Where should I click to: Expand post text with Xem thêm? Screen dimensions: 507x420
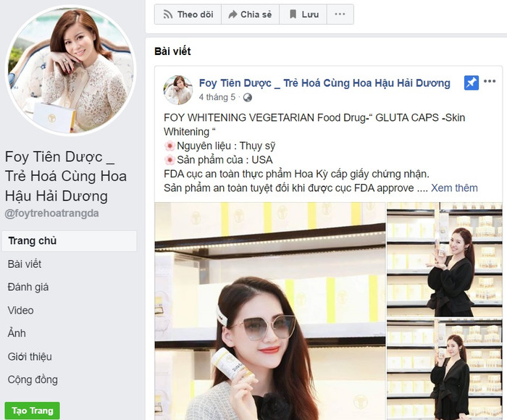click(x=454, y=188)
